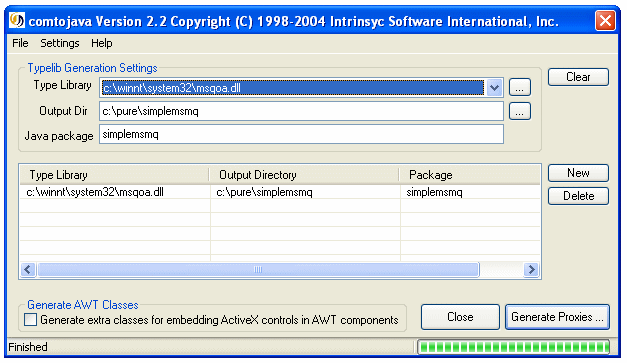Image resolution: width=627 pixels, height=363 pixels.
Task: Click the Java package text field
Action: (301, 134)
